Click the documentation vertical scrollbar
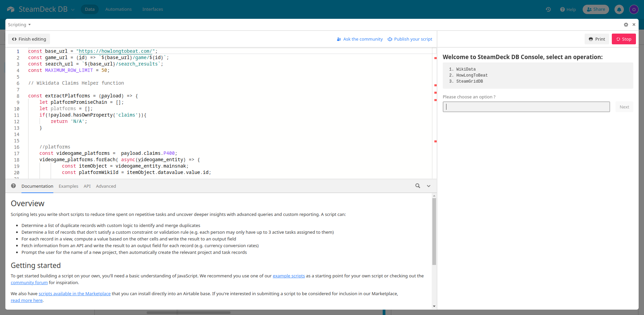Viewport: 644px width, 315px height. 434,231
